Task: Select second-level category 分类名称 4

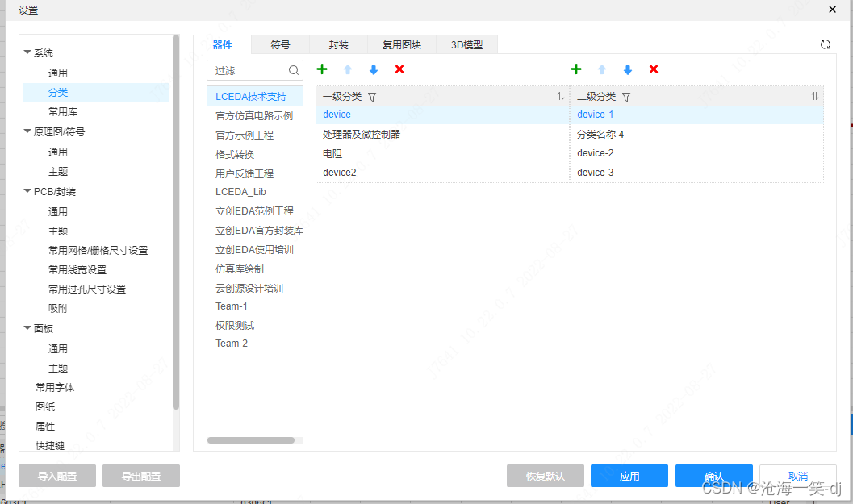Action: tap(696, 134)
